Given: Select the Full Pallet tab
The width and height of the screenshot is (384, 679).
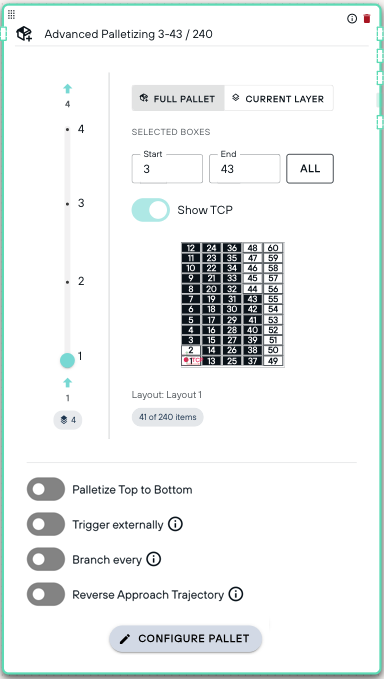Looking at the screenshot, I should (178, 98).
